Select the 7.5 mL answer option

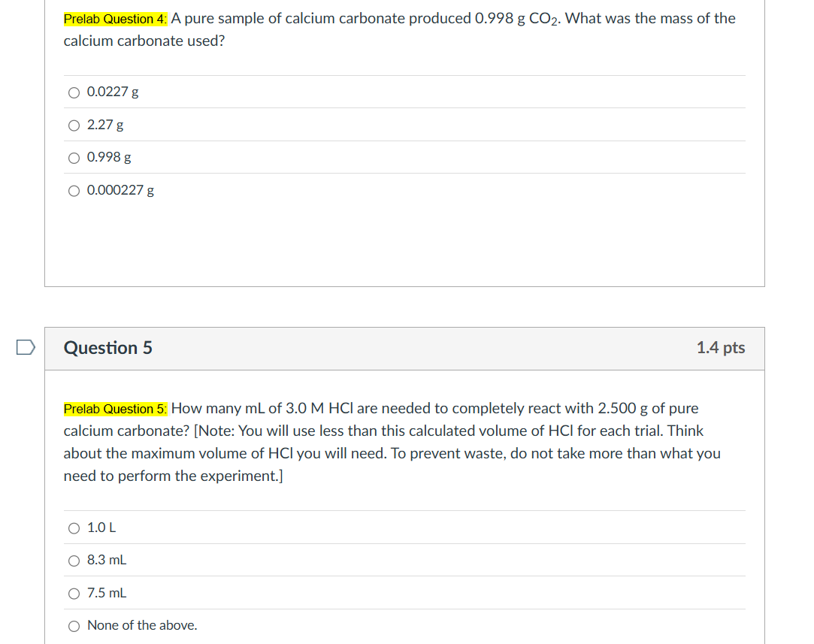[74, 593]
